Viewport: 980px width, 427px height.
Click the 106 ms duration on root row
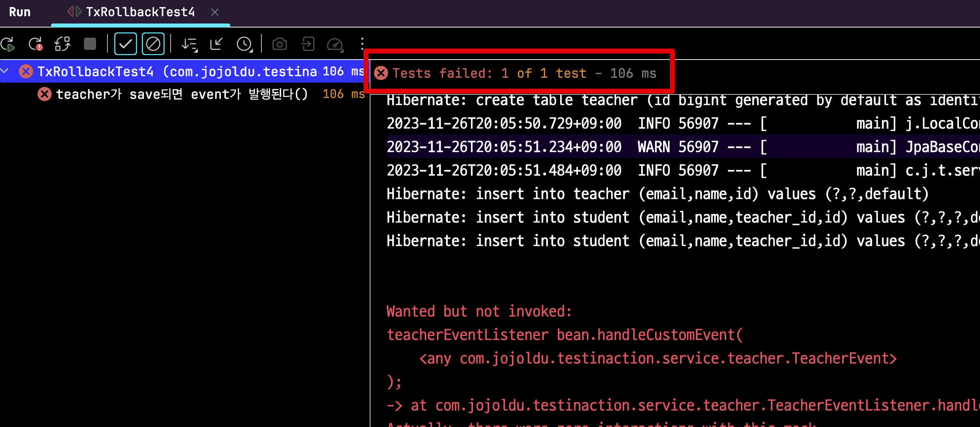pos(344,71)
